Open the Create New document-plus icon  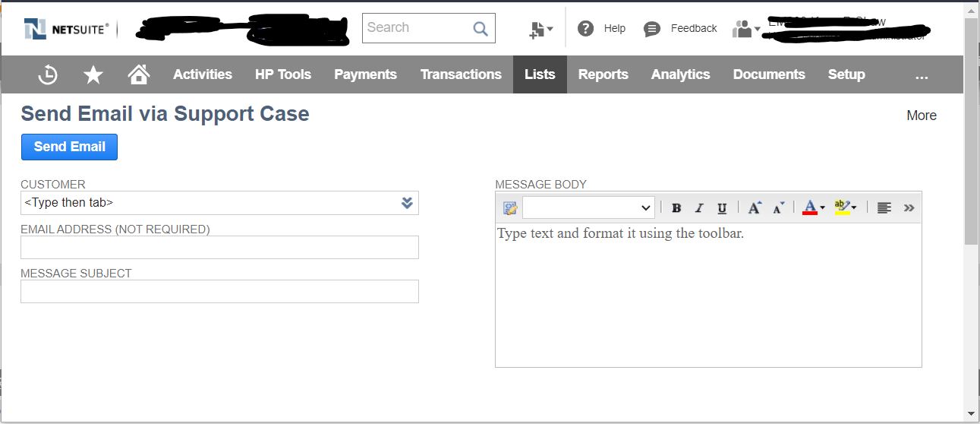(x=537, y=30)
